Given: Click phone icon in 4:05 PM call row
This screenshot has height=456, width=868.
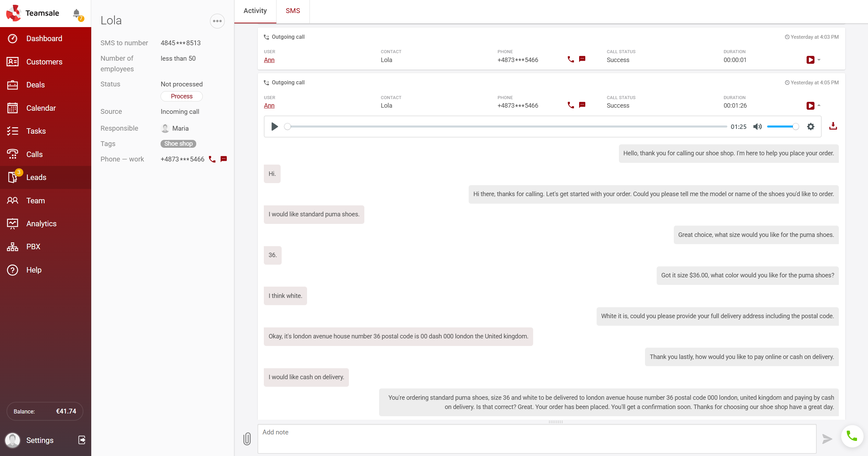Looking at the screenshot, I should (x=571, y=105).
